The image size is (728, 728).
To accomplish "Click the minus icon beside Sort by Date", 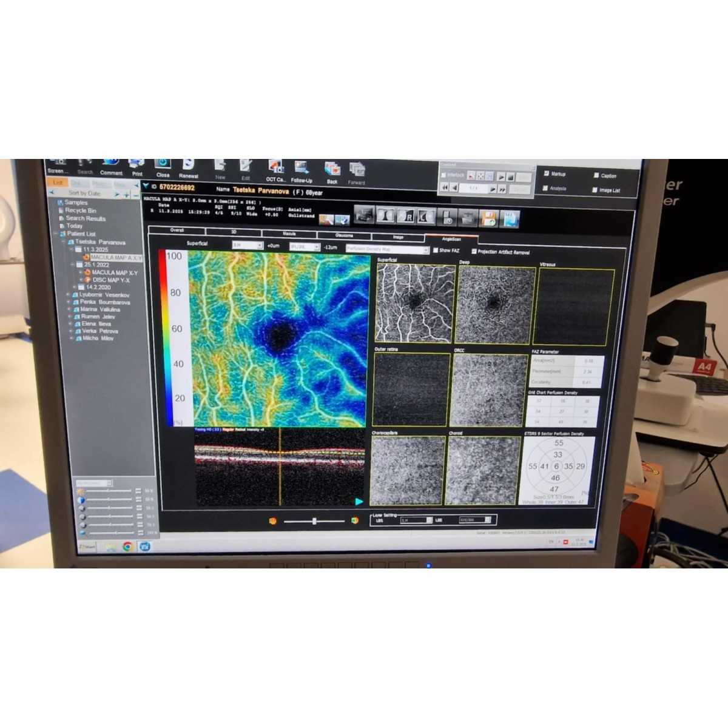I will 136,195.
